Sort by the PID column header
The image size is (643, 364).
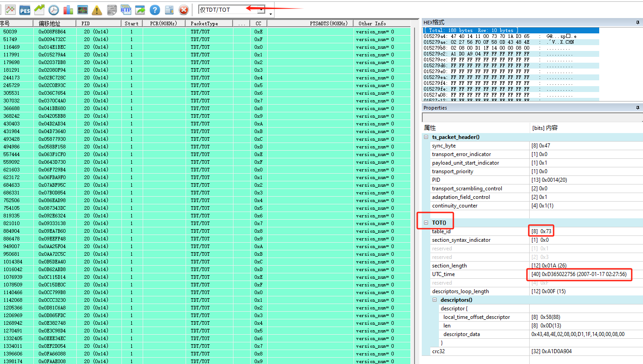pos(98,23)
